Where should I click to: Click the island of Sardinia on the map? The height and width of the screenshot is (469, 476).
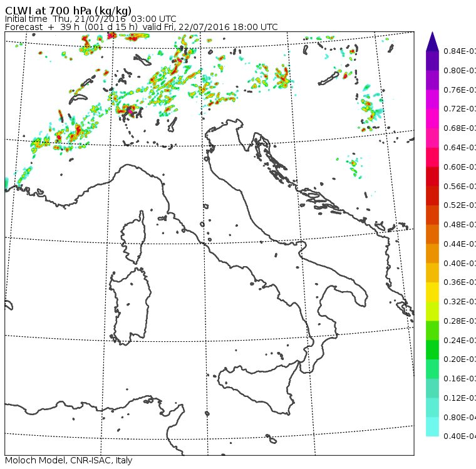(x=130, y=307)
